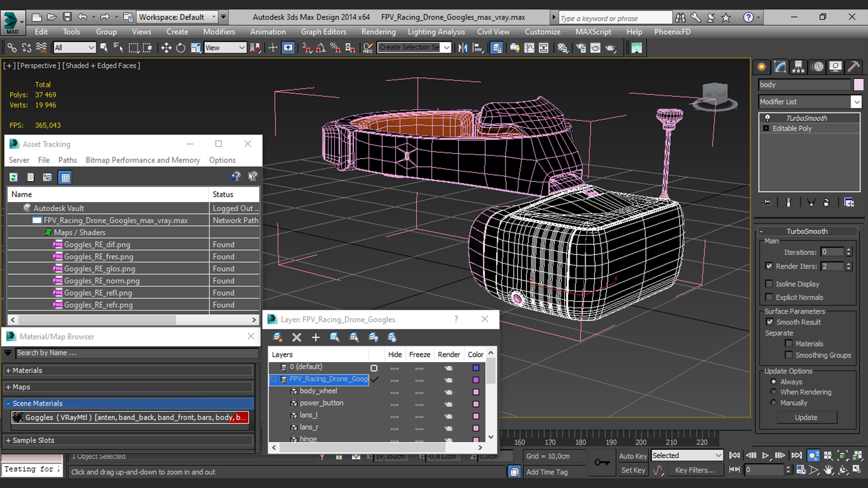Screen dimensions: 868x488
Task: Open the Rendering menu
Action: point(378,32)
